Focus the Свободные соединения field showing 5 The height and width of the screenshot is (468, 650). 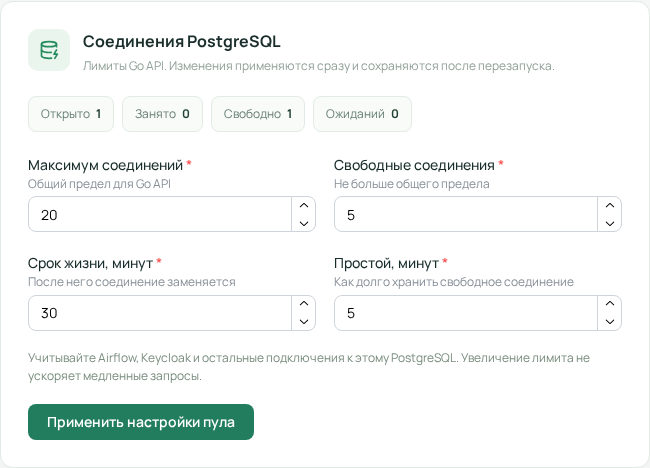point(466,214)
